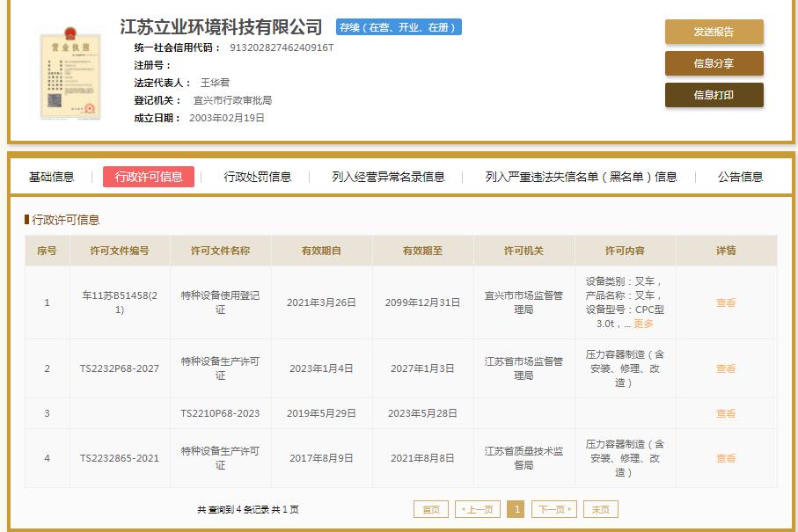Click the date cell 2021年8月8日

click(422, 458)
